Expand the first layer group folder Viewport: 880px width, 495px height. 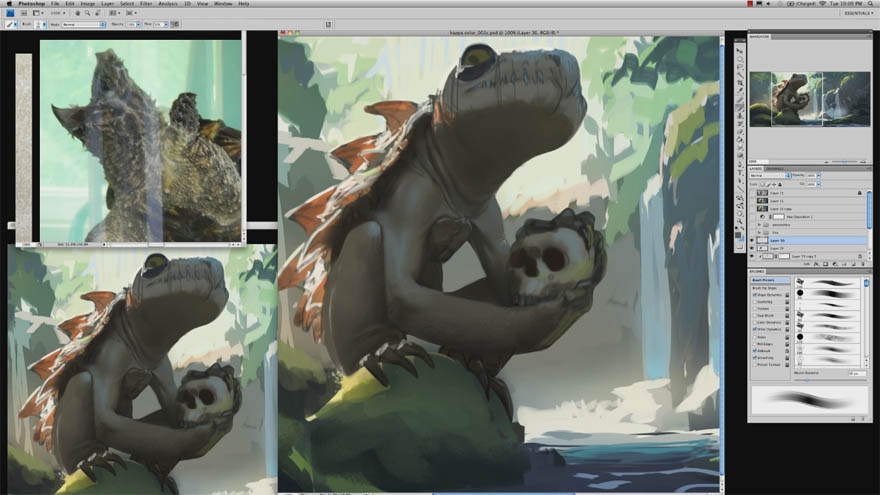[759, 224]
